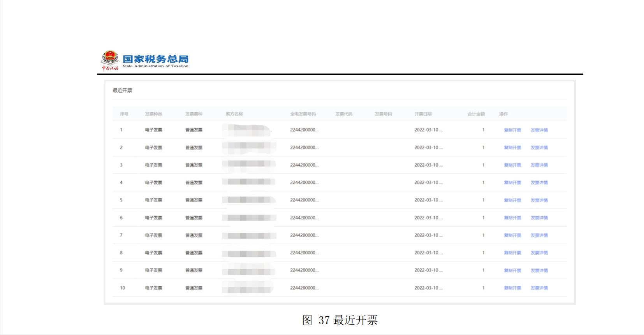The width and height of the screenshot is (644, 335).
Task: Select 电子发票 cell in row 3
Action: pos(153,165)
